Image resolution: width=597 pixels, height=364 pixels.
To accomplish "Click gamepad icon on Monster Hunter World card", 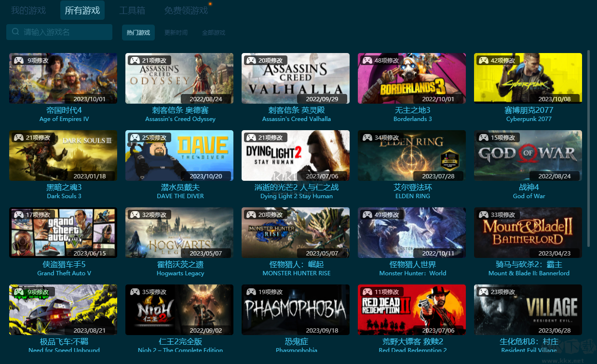I will pos(367,215).
